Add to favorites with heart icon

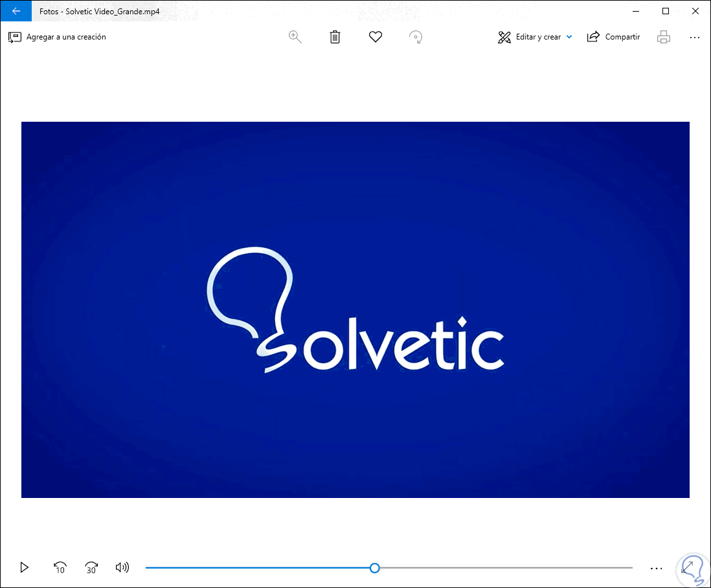[376, 37]
